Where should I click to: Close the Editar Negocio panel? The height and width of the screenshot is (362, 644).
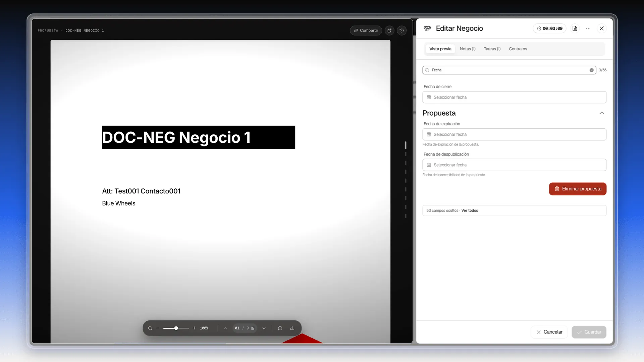tap(602, 28)
